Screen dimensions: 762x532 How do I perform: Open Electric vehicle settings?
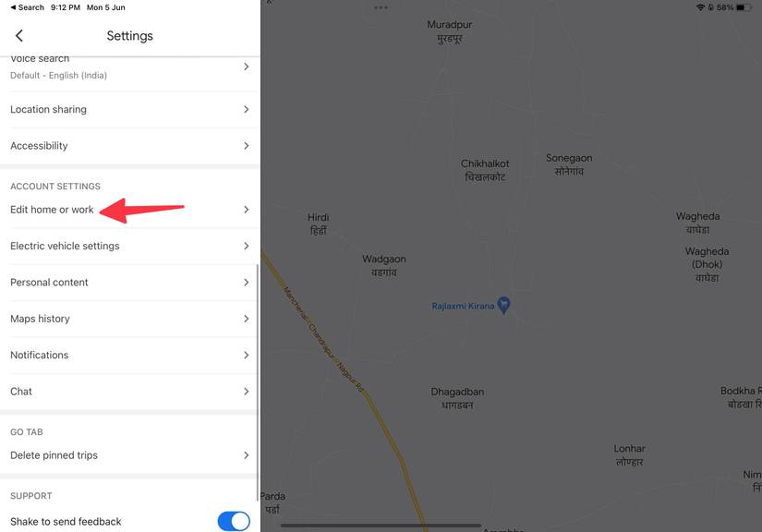point(129,246)
